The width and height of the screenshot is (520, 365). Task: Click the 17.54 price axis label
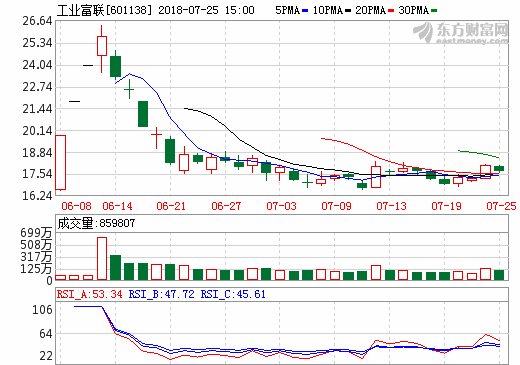(37, 174)
